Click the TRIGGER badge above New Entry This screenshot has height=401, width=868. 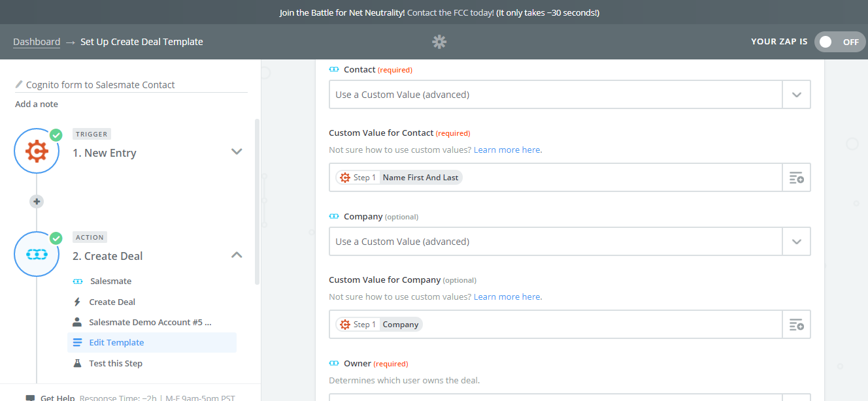coord(92,134)
